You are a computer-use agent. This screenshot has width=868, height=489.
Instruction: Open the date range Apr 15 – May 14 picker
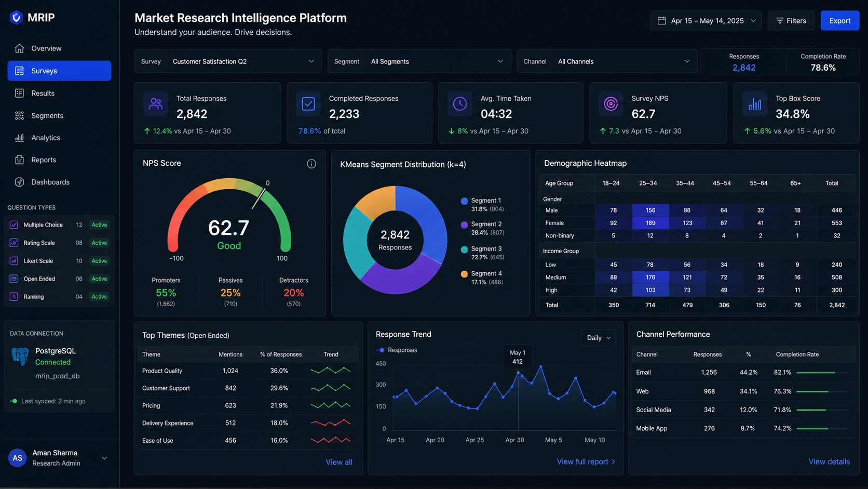[706, 21]
